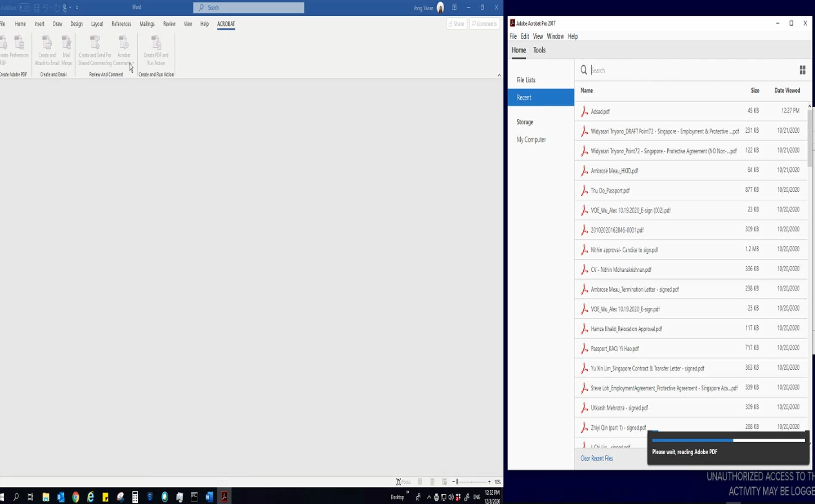Select Recent in Acrobat sidebar
The width and height of the screenshot is (815, 504).
[x=541, y=97]
